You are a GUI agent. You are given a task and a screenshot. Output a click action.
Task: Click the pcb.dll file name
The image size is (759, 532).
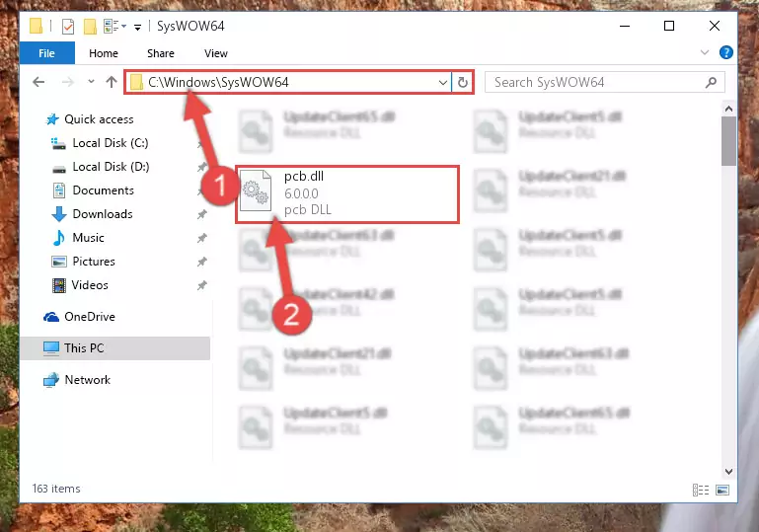[x=304, y=177]
